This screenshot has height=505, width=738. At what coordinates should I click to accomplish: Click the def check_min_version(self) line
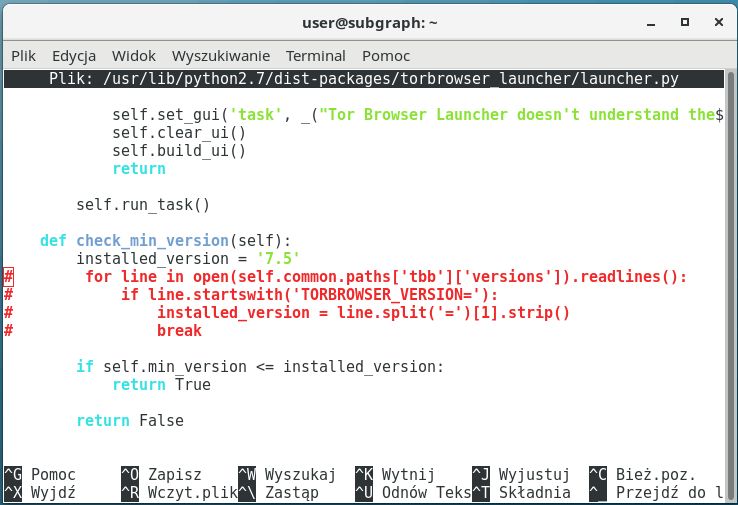166,240
